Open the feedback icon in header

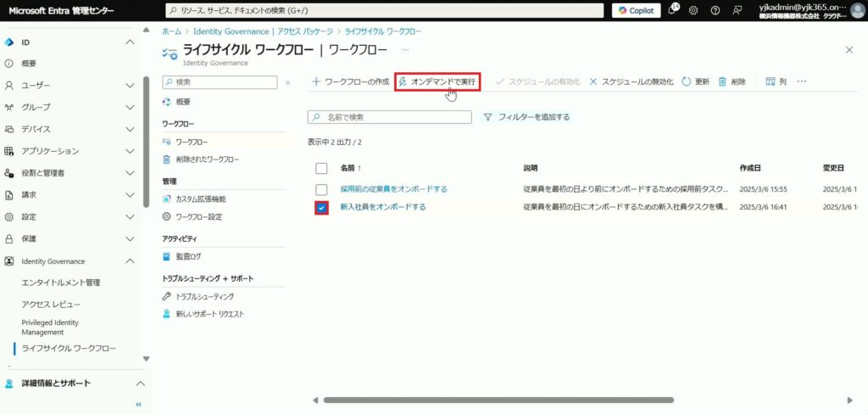click(x=737, y=10)
